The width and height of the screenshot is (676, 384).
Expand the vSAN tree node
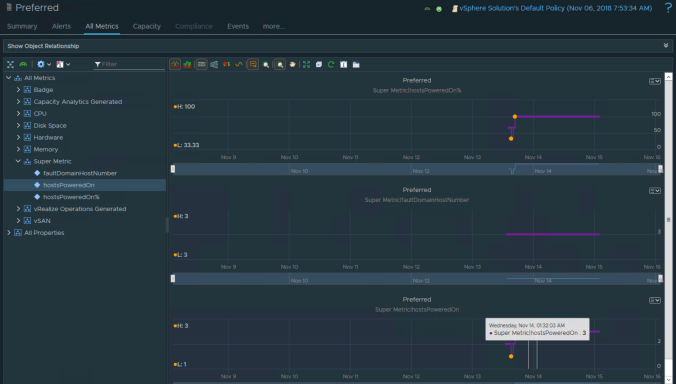point(18,221)
